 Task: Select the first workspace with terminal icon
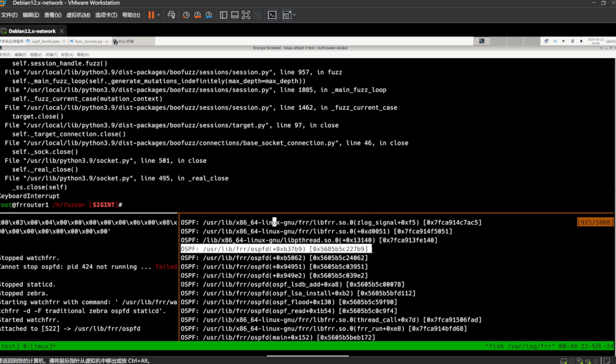pyautogui.click(x=482, y=41)
